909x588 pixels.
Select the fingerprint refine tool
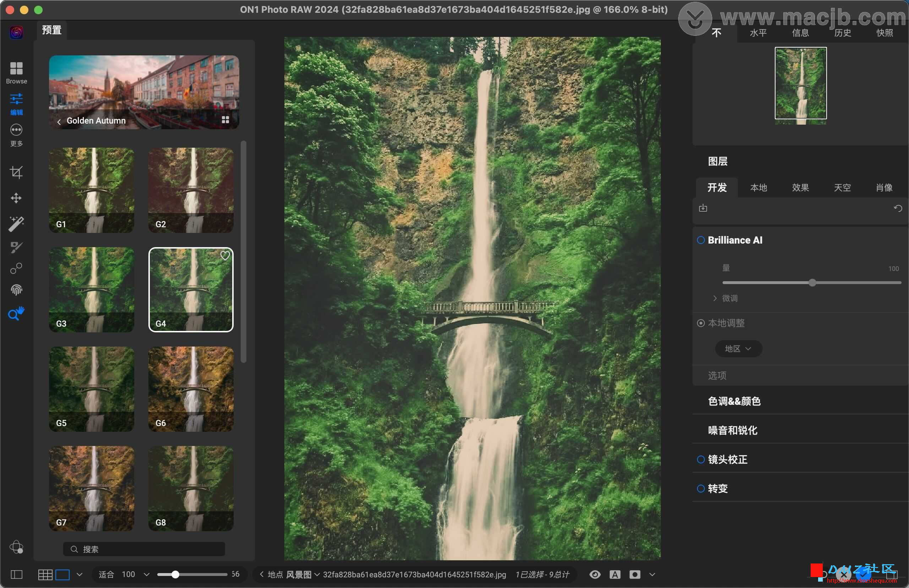point(16,290)
